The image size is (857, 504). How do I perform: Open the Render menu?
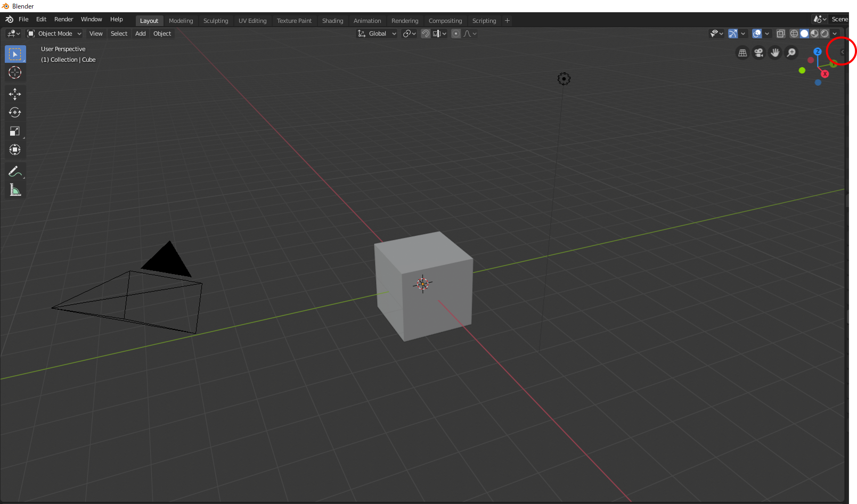[63, 19]
